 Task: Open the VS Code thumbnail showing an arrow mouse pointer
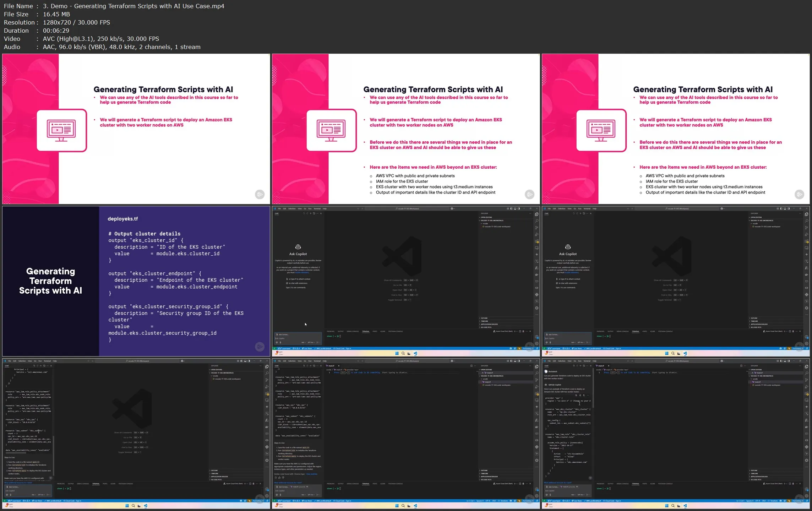coord(406,281)
